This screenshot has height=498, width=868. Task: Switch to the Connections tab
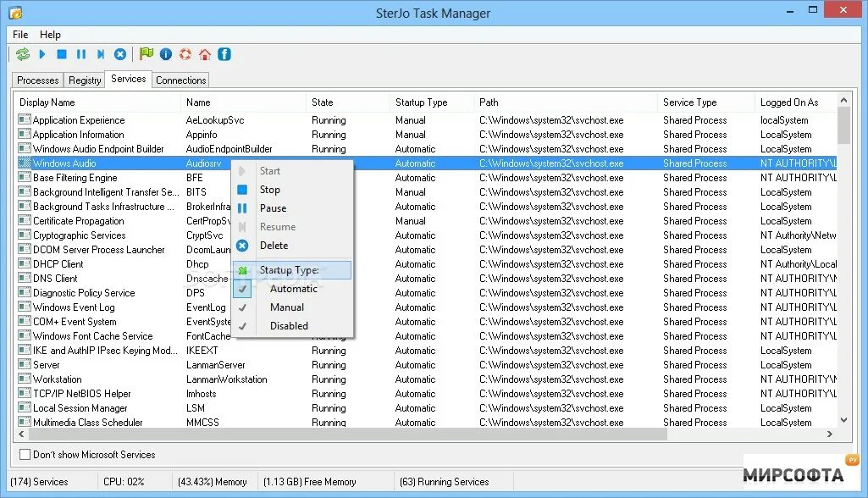(181, 80)
